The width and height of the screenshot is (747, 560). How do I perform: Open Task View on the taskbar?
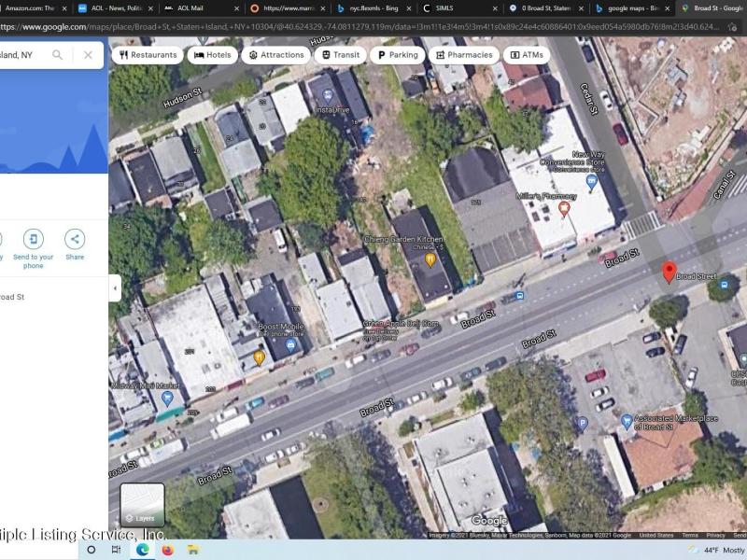point(116,550)
